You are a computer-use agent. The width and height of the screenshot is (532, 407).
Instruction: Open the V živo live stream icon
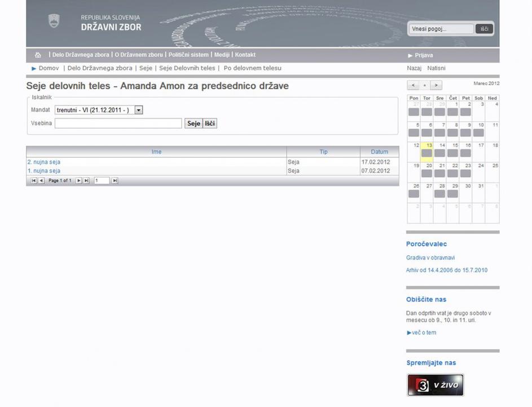pyautogui.click(x=435, y=385)
